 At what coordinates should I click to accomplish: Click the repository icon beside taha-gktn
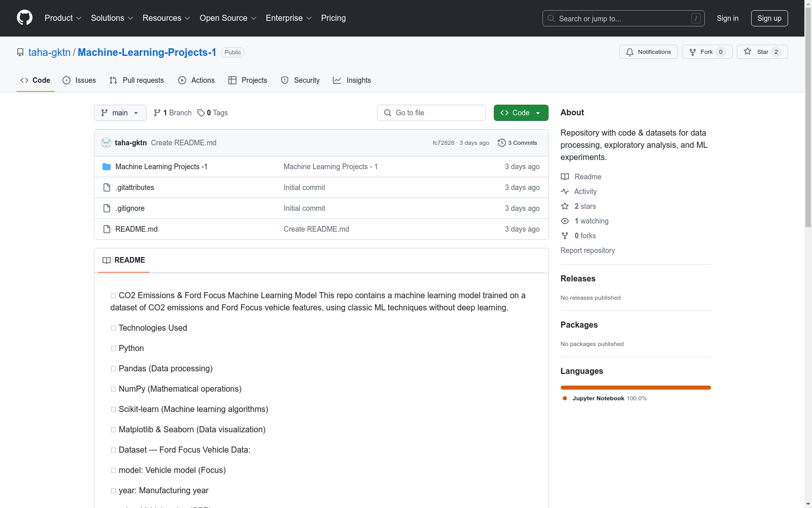(x=20, y=52)
